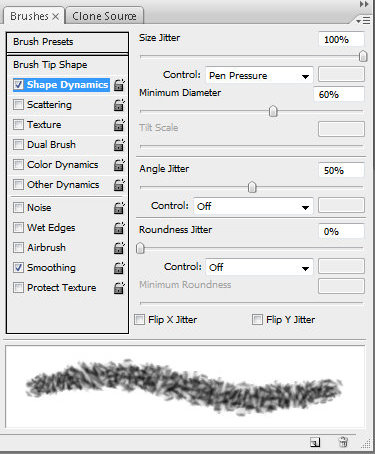Enable the Flip X Jitter checkbox

[x=139, y=319]
